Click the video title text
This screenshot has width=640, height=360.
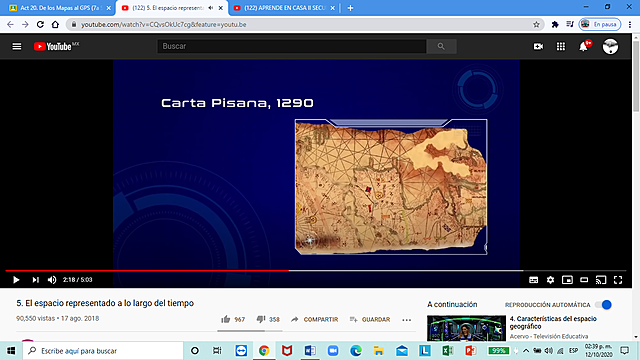[x=105, y=303]
